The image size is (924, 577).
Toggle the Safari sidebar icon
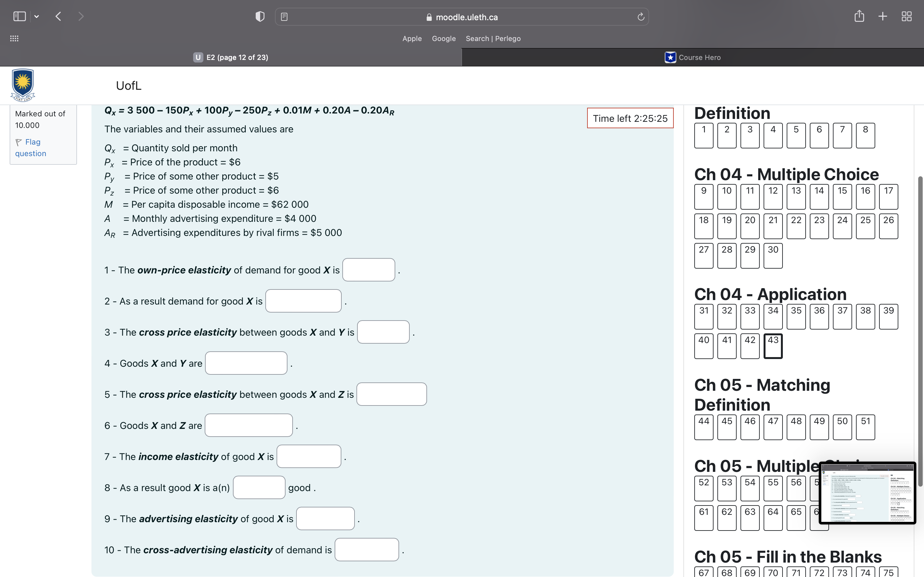pos(20,16)
